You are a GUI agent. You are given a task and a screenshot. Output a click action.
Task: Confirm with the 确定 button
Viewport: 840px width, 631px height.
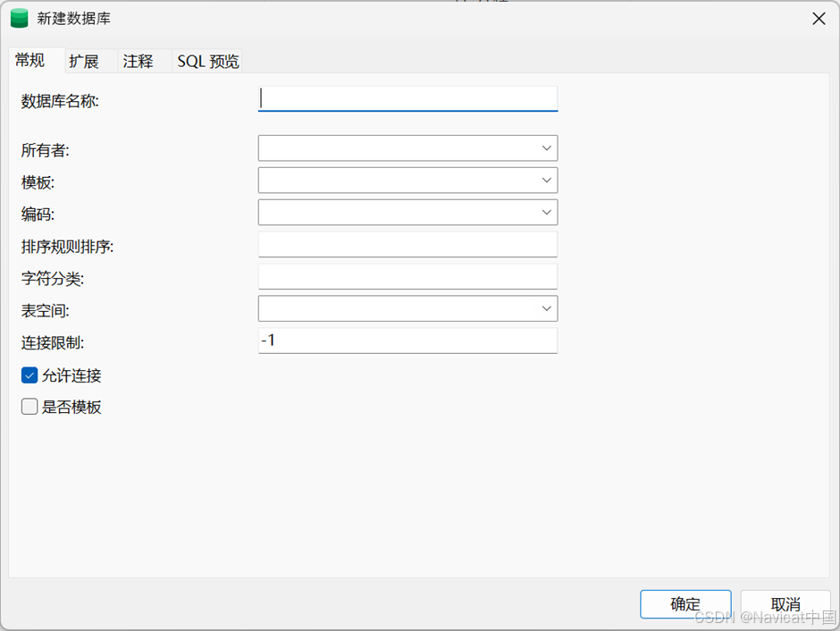[x=685, y=604]
